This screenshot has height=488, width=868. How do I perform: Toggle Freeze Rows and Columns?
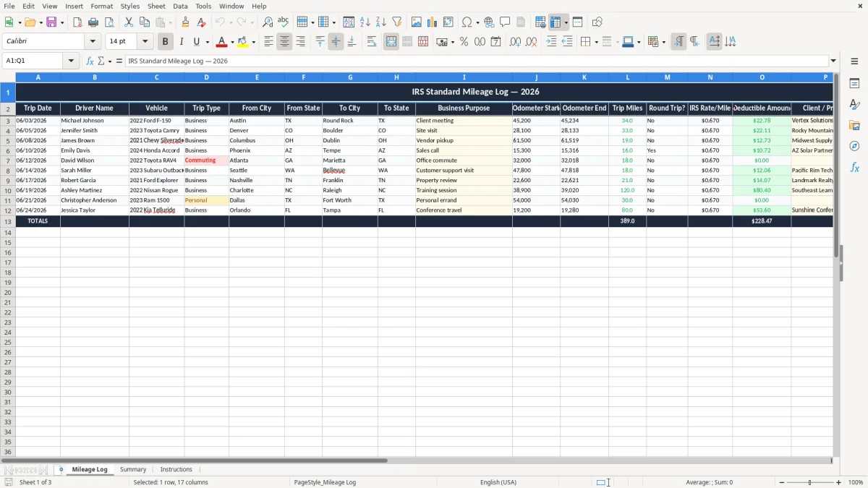[556, 22]
